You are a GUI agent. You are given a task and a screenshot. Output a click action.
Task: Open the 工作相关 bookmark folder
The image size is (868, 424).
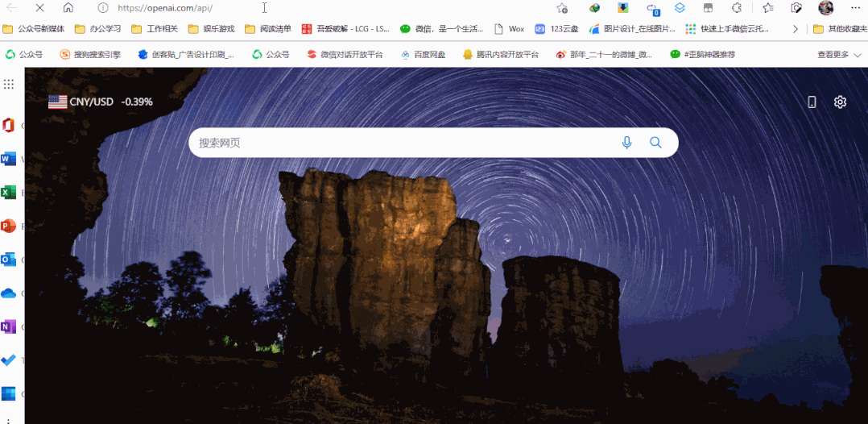(x=155, y=29)
